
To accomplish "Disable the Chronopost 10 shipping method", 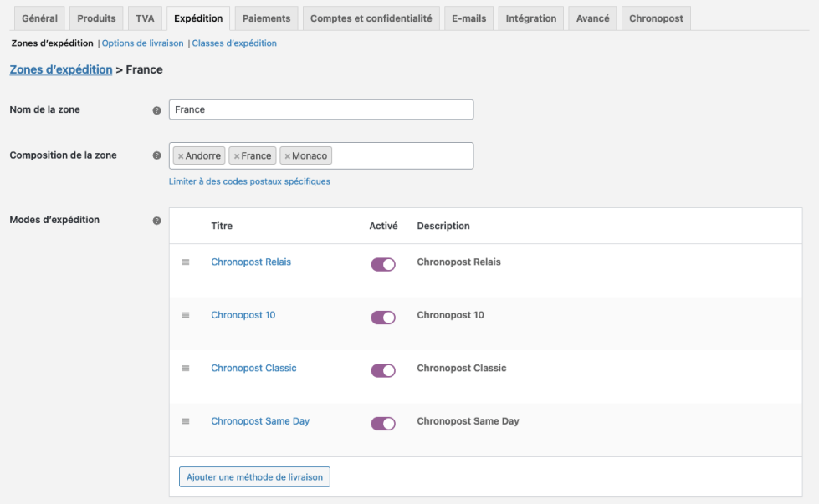I will pos(383,318).
